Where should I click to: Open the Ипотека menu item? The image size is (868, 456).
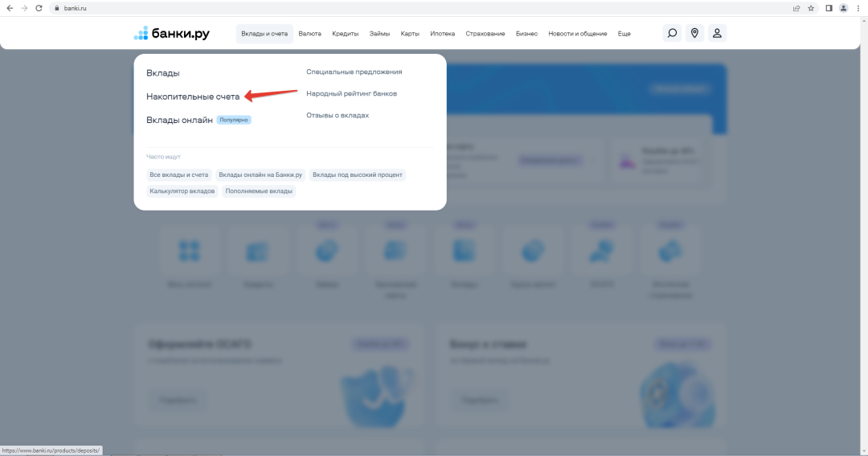click(x=442, y=34)
